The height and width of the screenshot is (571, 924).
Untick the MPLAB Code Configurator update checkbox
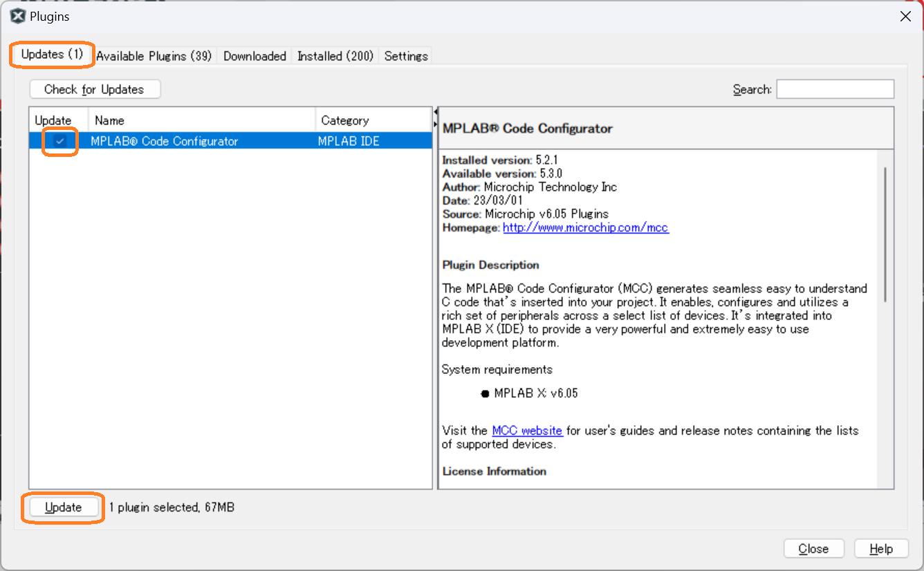tap(61, 141)
